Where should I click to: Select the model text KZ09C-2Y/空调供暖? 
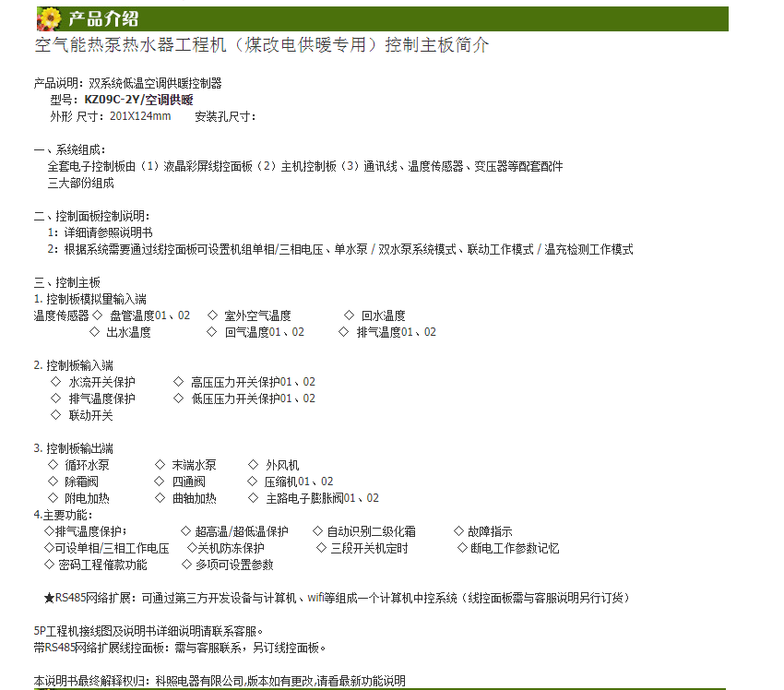pyautogui.click(x=138, y=100)
